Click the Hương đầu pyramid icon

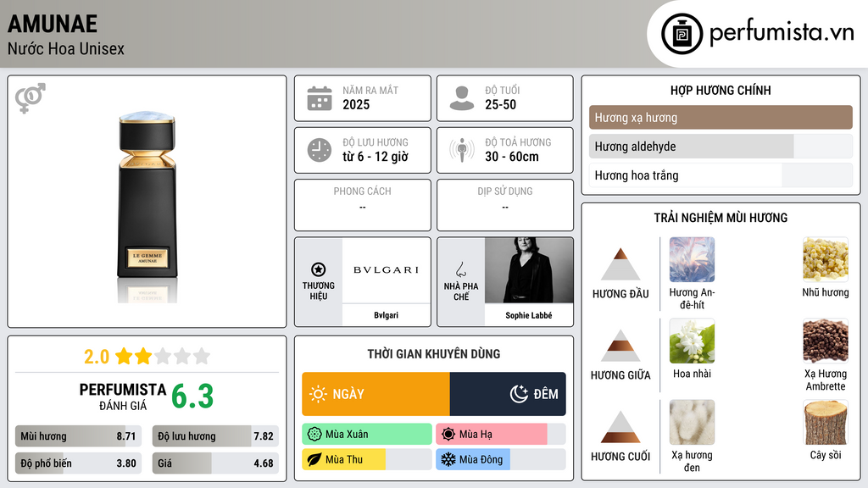pos(620,264)
